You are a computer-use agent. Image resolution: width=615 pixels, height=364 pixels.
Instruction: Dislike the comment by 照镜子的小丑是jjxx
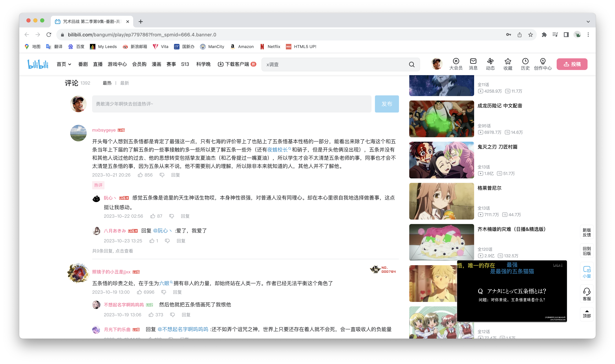pyautogui.click(x=164, y=292)
